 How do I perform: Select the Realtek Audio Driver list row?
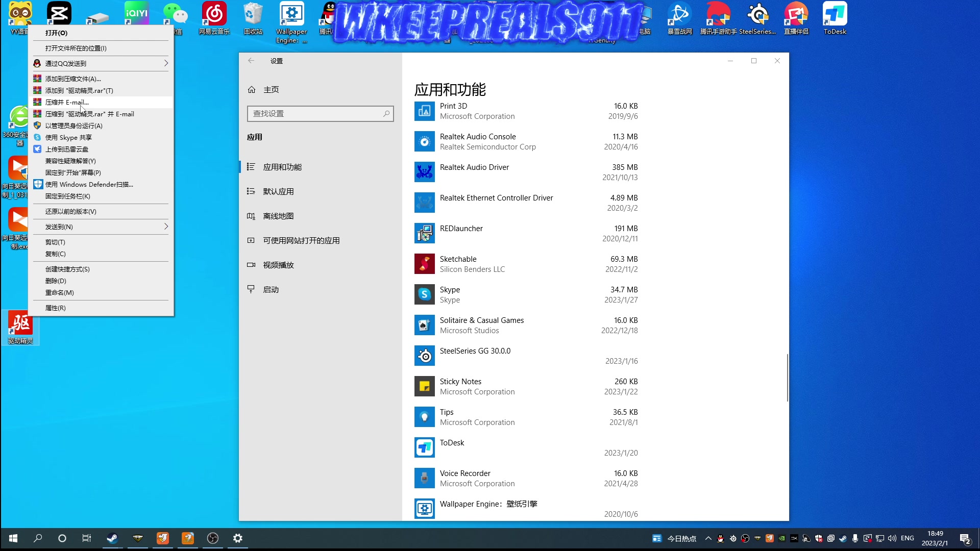(x=527, y=172)
